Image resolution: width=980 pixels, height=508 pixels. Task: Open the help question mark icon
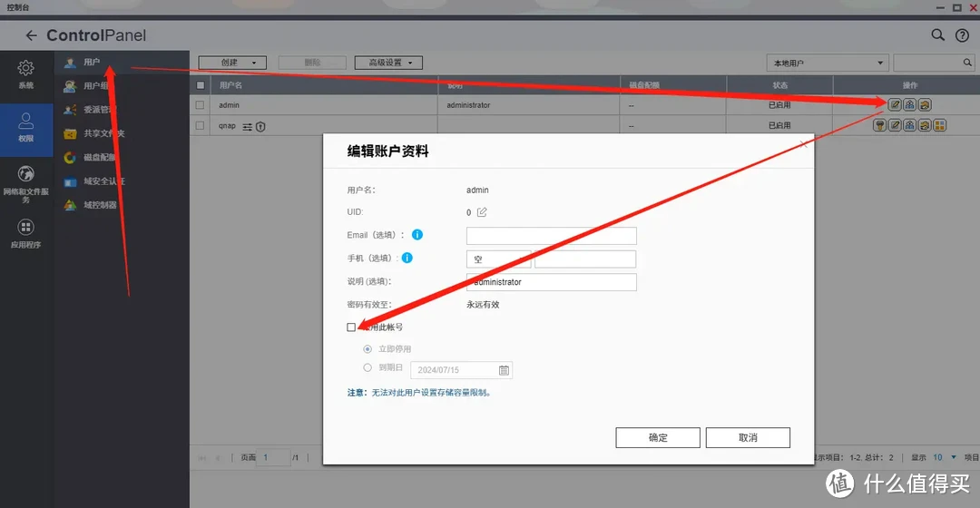(x=963, y=35)
